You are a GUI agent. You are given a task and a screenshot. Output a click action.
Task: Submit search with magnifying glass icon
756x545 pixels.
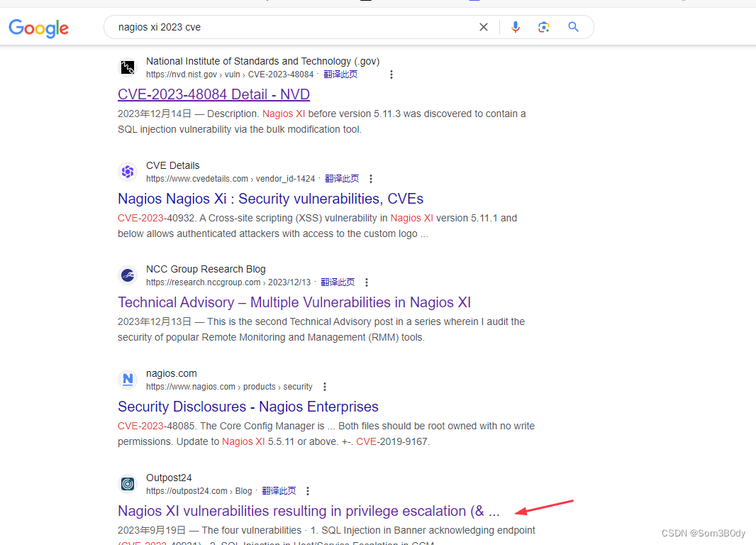(573, 27)
